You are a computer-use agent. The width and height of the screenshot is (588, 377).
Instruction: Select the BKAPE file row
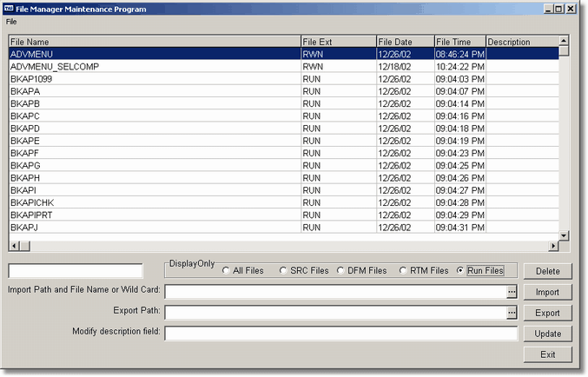(x=284, y=141)
